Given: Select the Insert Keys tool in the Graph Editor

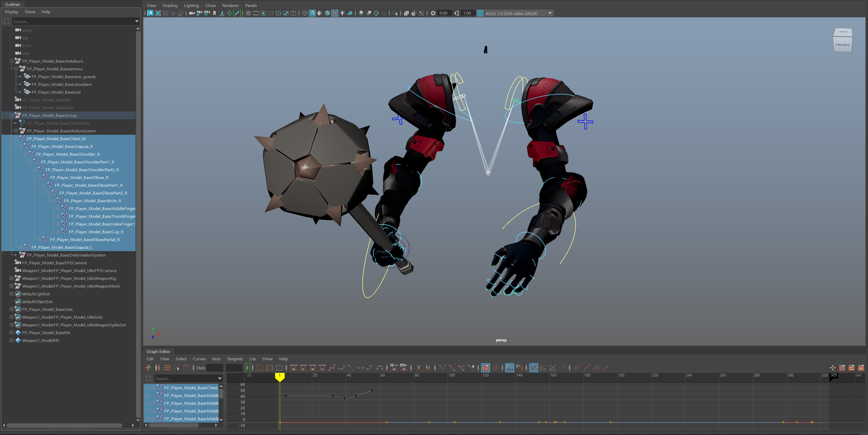Looking at the screenshot, I should click(158, 367).
